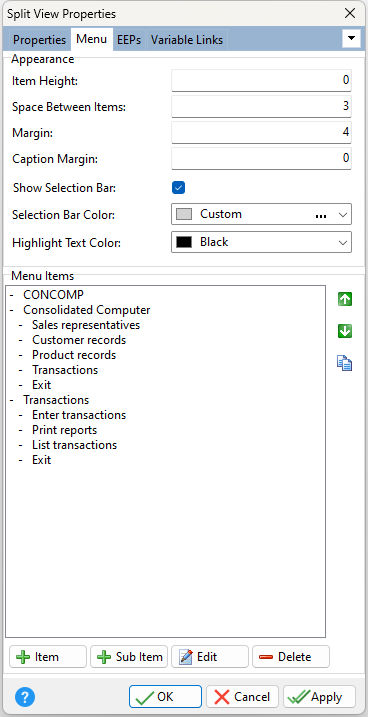
Task: Select Exit under the Transactions menu
Action: (x=42, y=460)
